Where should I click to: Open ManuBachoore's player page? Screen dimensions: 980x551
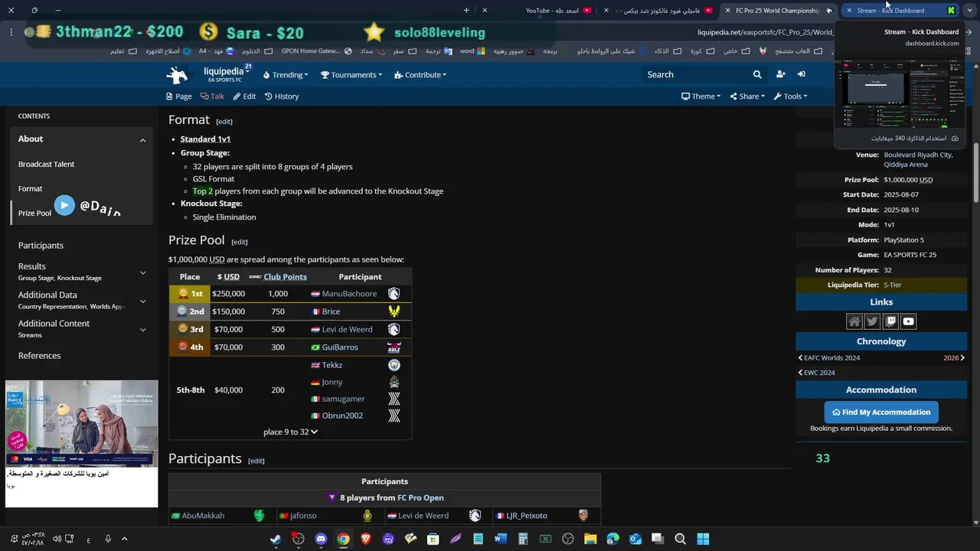coord(349,294)
